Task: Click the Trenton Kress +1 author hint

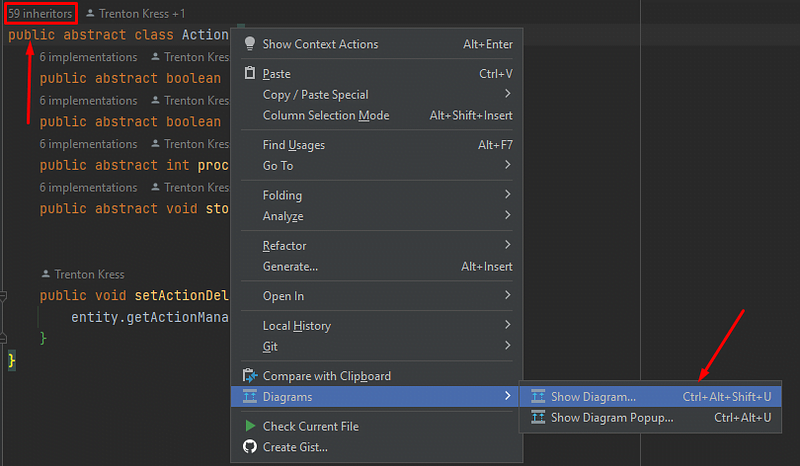Action: [x=142, y=14]
